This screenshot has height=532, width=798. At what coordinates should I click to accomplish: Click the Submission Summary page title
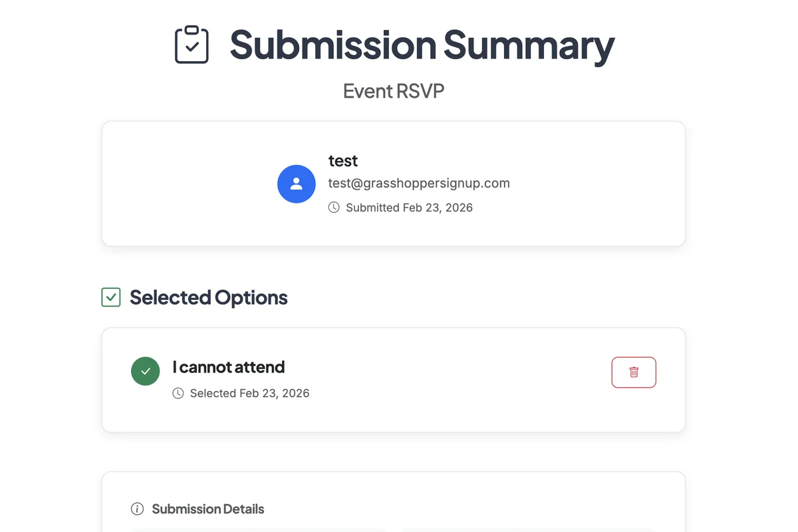[x=422, y=45]
